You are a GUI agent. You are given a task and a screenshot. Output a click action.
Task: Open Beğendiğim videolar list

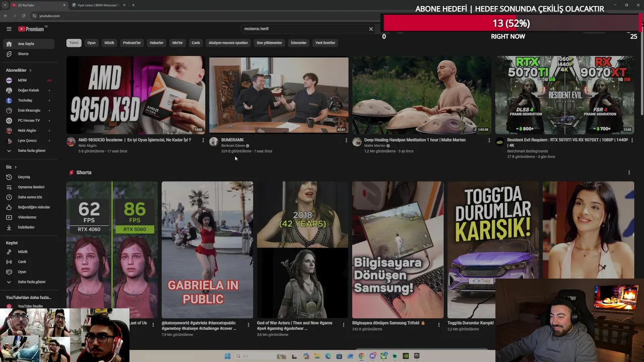(x=28, y=207)
